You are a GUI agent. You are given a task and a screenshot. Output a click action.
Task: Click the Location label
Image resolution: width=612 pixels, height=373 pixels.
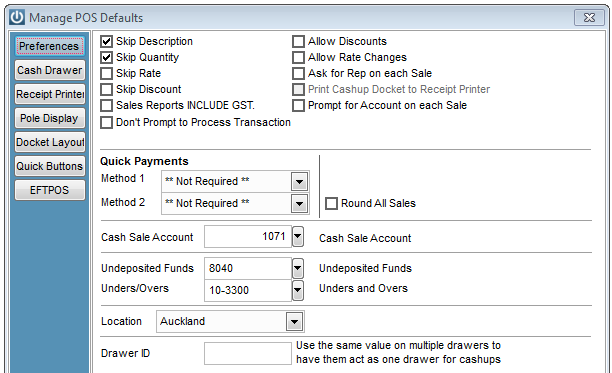[x=121, y=321]
